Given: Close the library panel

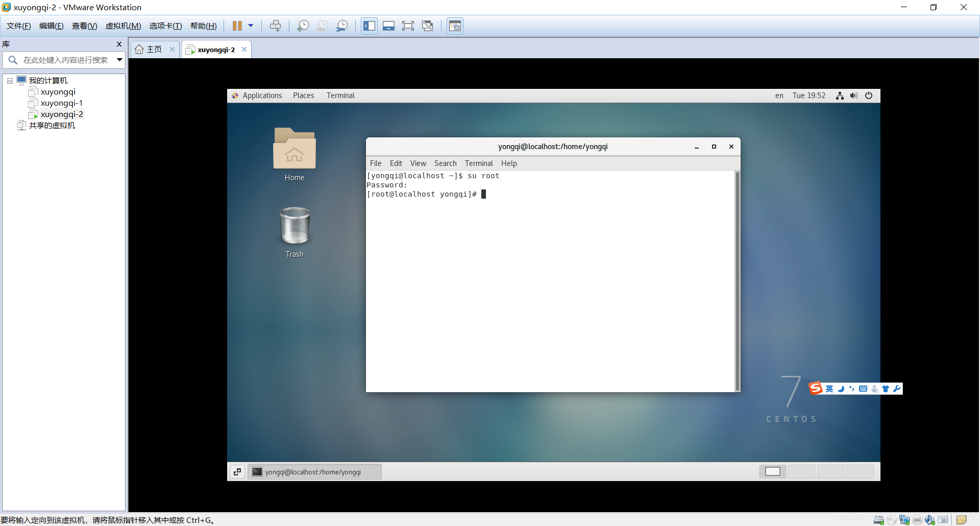Looking at the screenshot, I should pos(119,44).
